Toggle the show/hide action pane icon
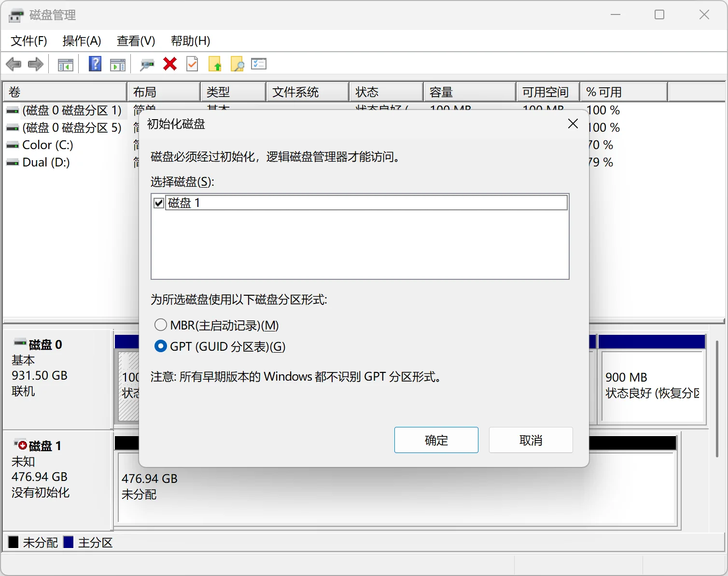Viewport: 728px width, 576px height. pyautogui.click(x=117, y=64)
